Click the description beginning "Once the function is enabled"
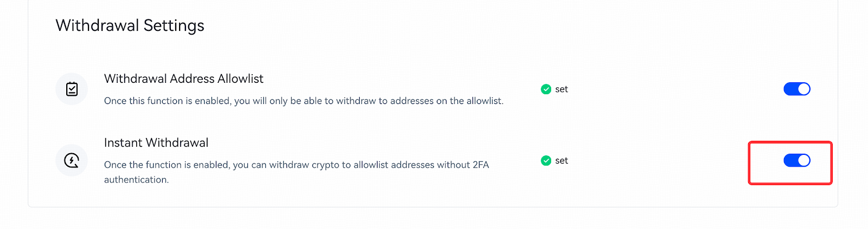 coord(297,172)
